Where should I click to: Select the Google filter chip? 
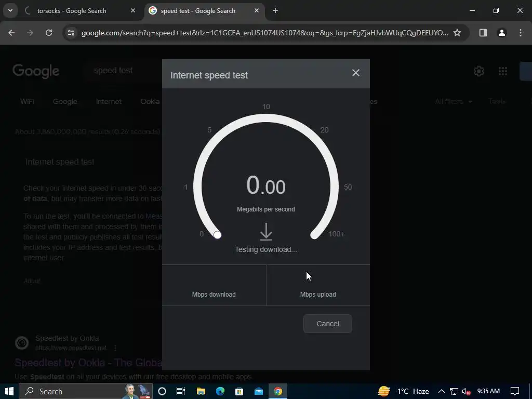[65, 101]
